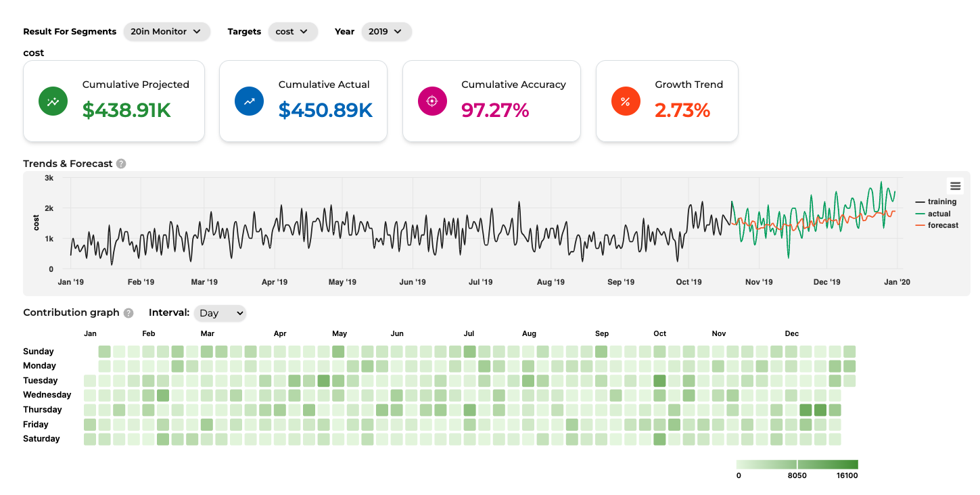Click the Cumulative Actual $450.89K value
The height and width of the screenshot is (495, 980).
click(x=325, y=110)
